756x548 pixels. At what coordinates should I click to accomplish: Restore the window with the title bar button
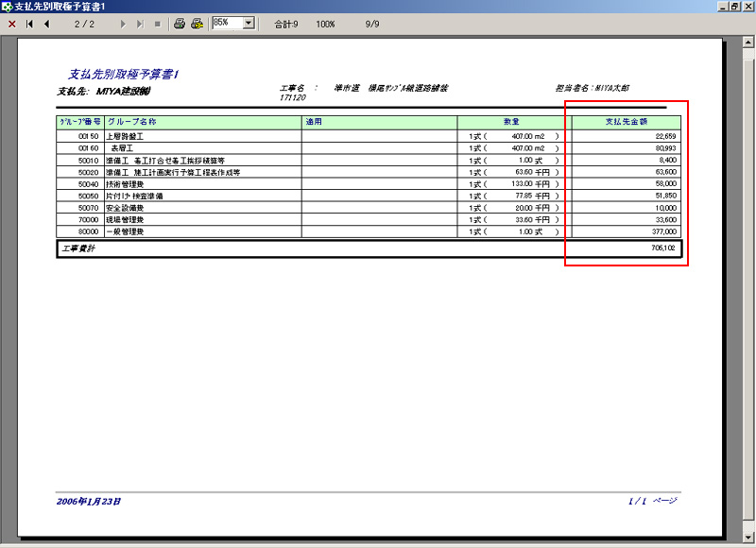(x=735, y=7)
